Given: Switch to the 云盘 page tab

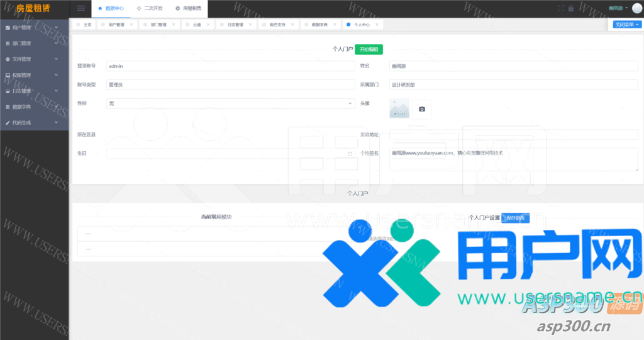Looking at the screenshot, I should point(197,25).
